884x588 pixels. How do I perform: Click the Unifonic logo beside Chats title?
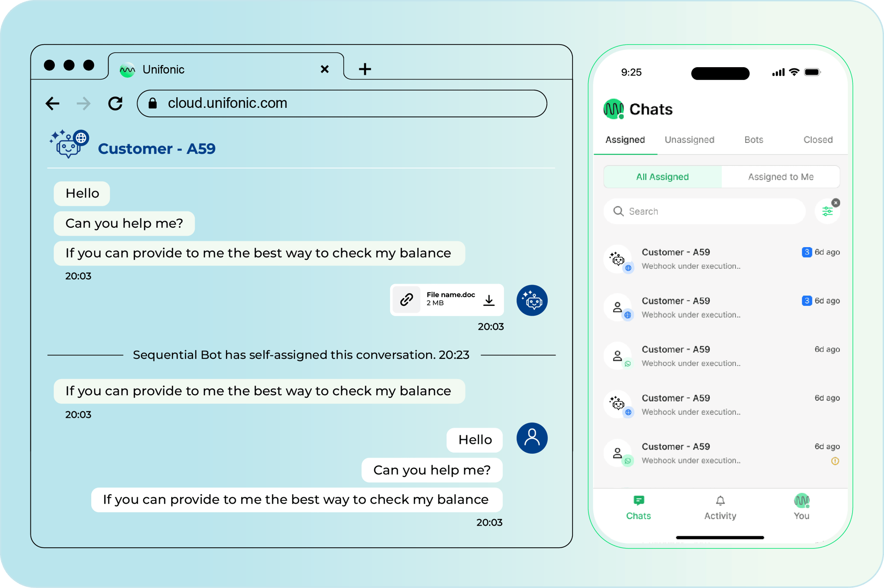(x=613, y=109)
